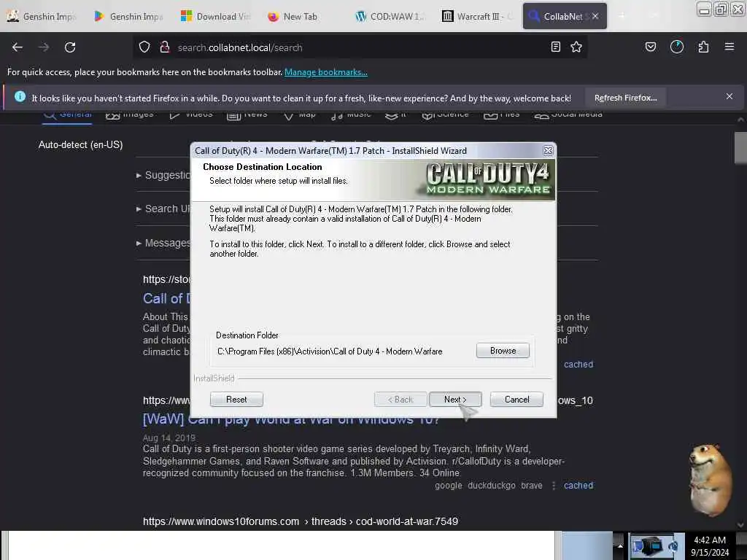Viewport: 747px width, 560px height.
Task: Click Reset in the installer wizard
Action: (x=236, y=400)
